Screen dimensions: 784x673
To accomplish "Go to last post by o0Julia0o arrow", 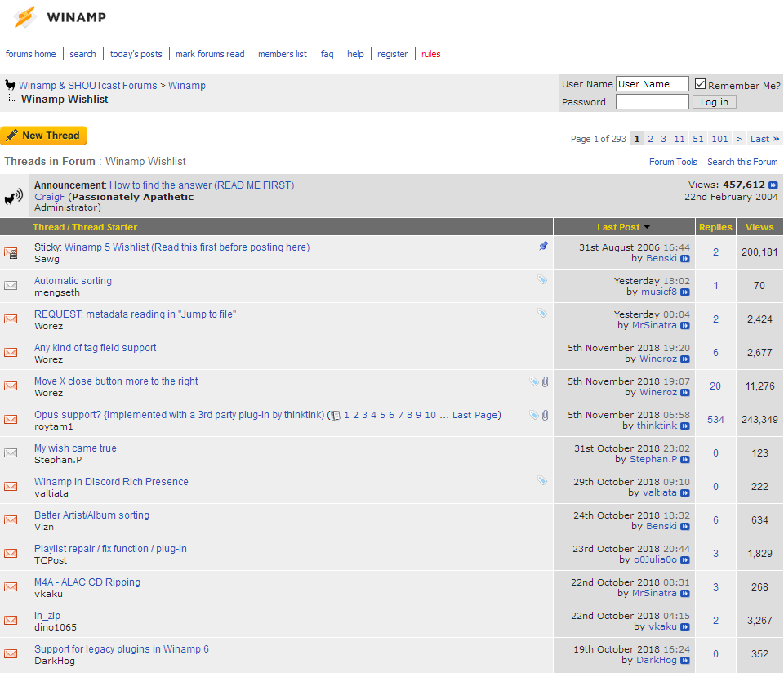I will point(685,560).
